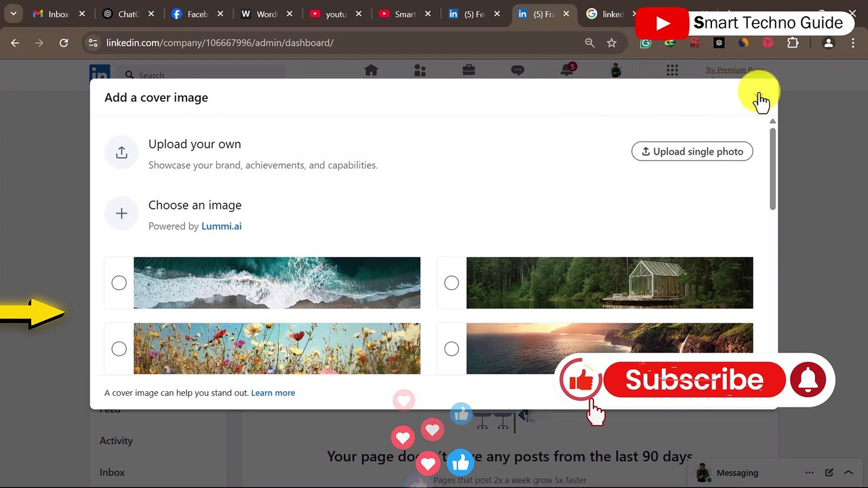Go back using the browser back arrow
Image resolution: width=868 pixels, height=488 pixels.
(x=15, y=43)
